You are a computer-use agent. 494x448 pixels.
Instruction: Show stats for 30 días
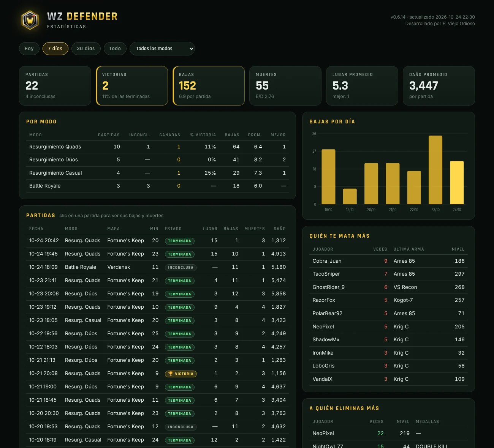click(86, 49)
